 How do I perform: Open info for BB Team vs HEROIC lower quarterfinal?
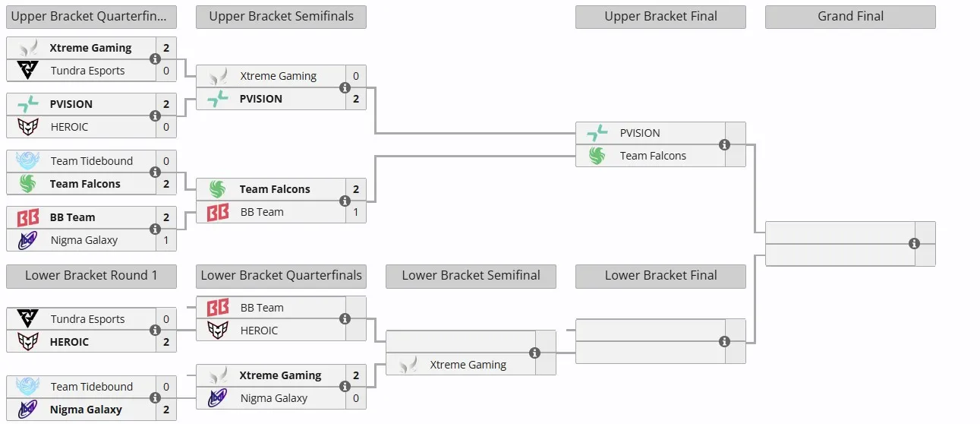pos(345,319)
